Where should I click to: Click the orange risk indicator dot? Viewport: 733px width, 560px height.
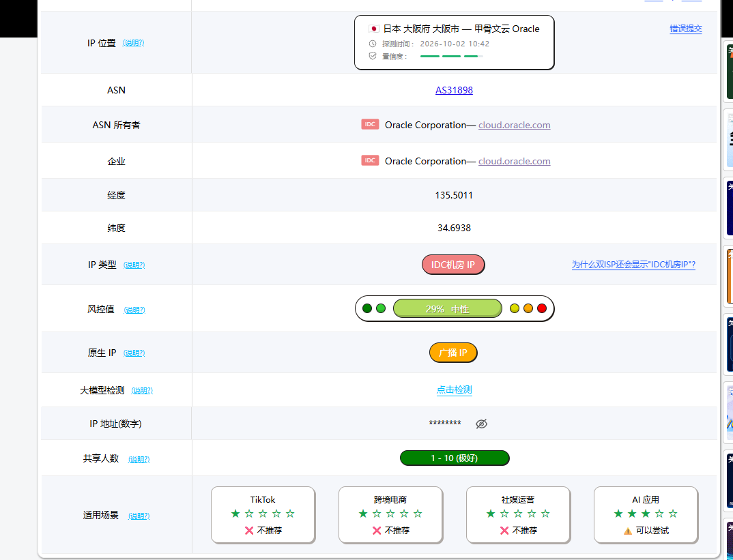coord(528,308)
